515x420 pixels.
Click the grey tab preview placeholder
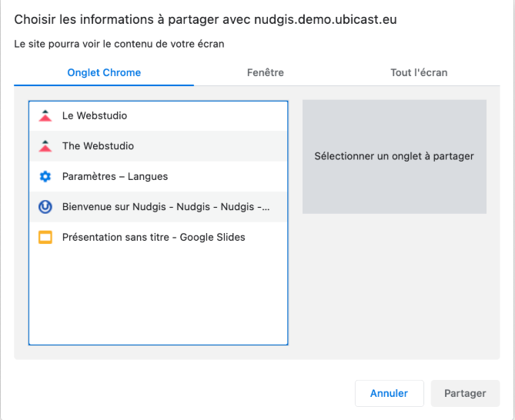[394, 156]
